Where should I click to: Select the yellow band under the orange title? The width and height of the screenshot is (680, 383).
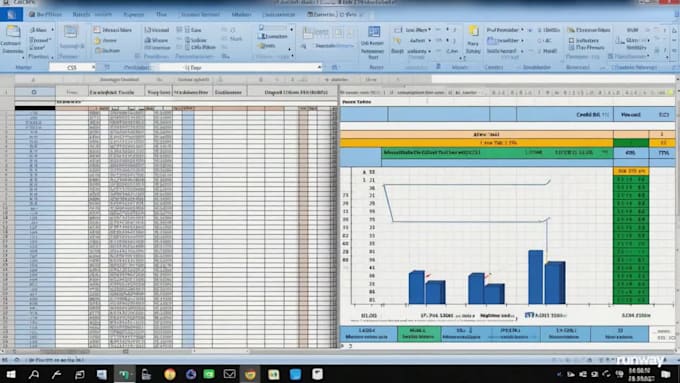[476, 143]
